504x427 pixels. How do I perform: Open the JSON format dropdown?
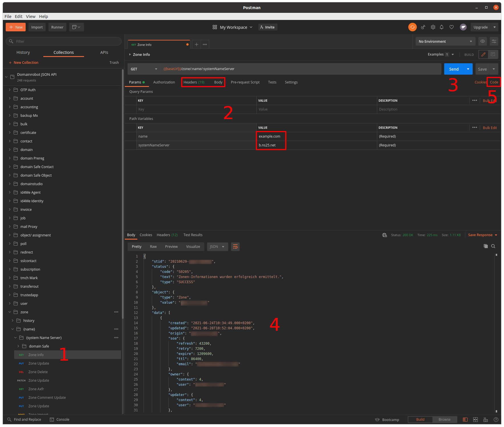click(217, 247)
